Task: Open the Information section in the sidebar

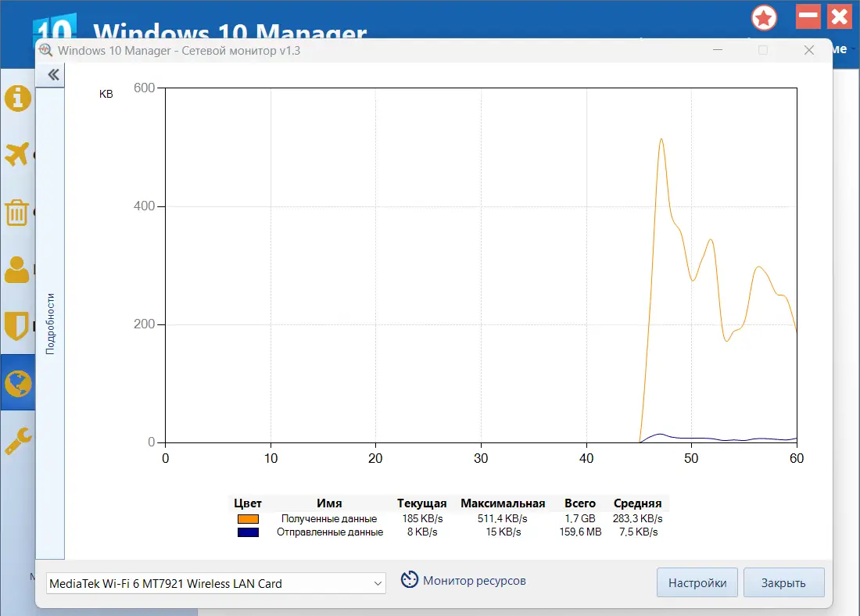Action: click(x=17, y=98)
